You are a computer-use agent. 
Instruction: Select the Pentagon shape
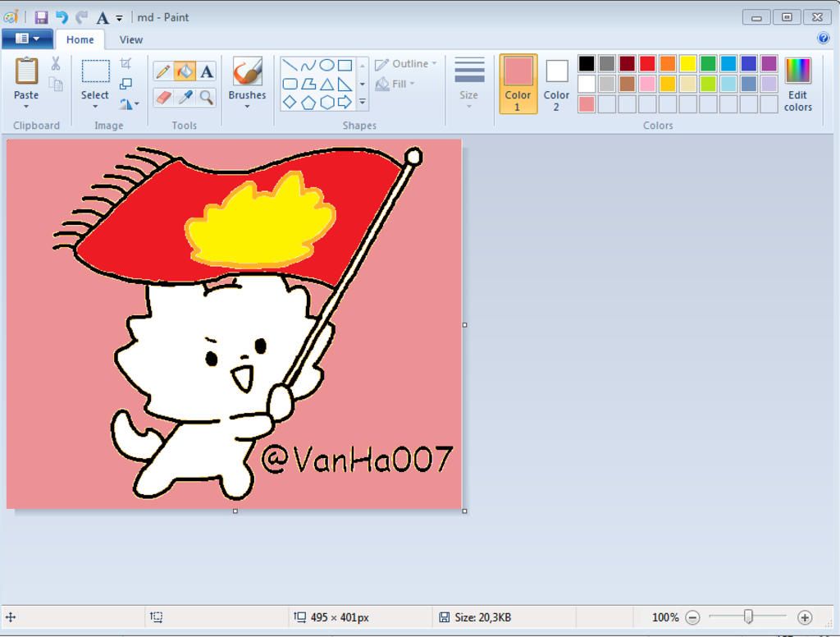[308, 102]
